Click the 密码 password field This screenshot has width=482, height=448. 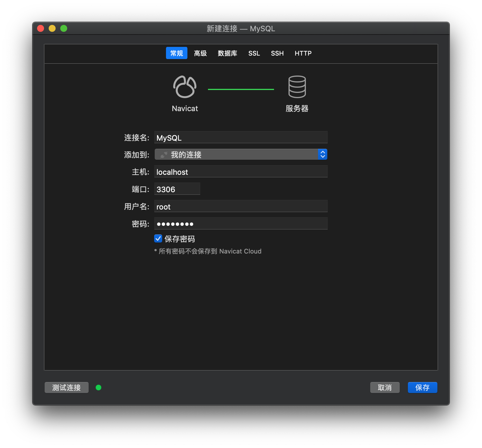click(x=241, y=224)
